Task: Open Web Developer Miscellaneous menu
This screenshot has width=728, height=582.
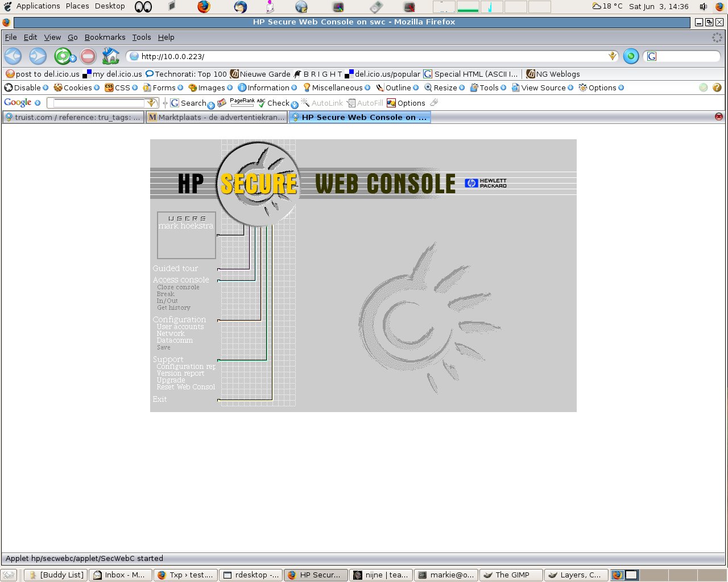Action: pos(336,88)
